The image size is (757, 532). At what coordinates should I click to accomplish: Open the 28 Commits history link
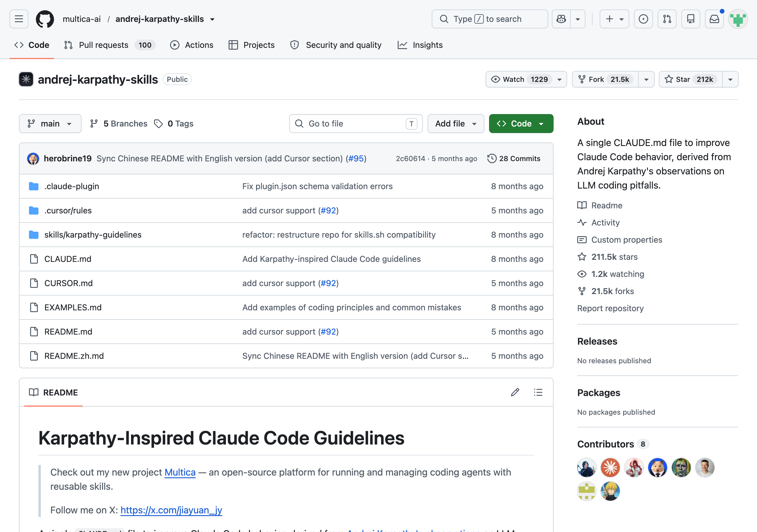pyautogui.click(x=514, y=158)
